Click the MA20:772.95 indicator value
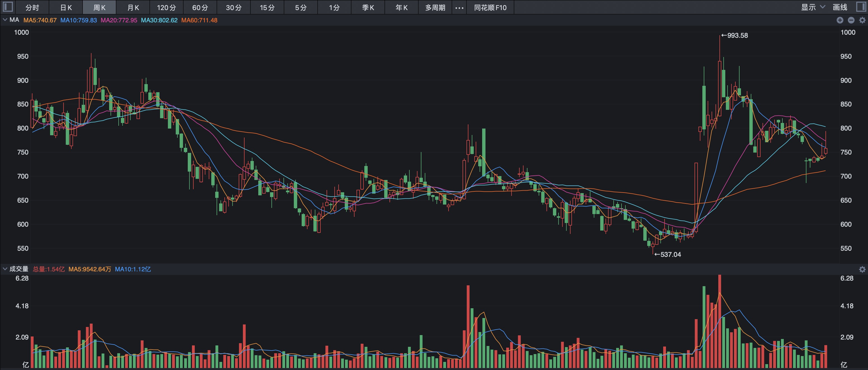Image resolution: width=868 pixels, height=370 pixels. coord(119,20)
